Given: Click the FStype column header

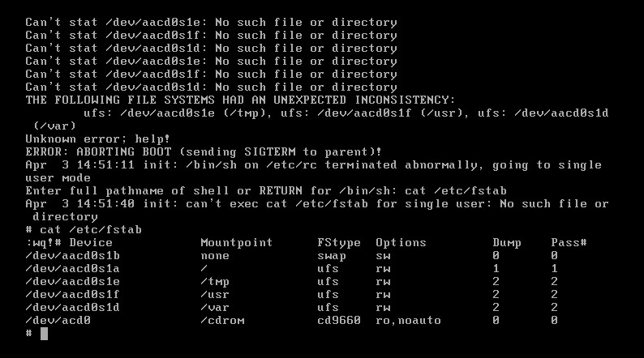Looking at the screenshot, I should 339,242.
